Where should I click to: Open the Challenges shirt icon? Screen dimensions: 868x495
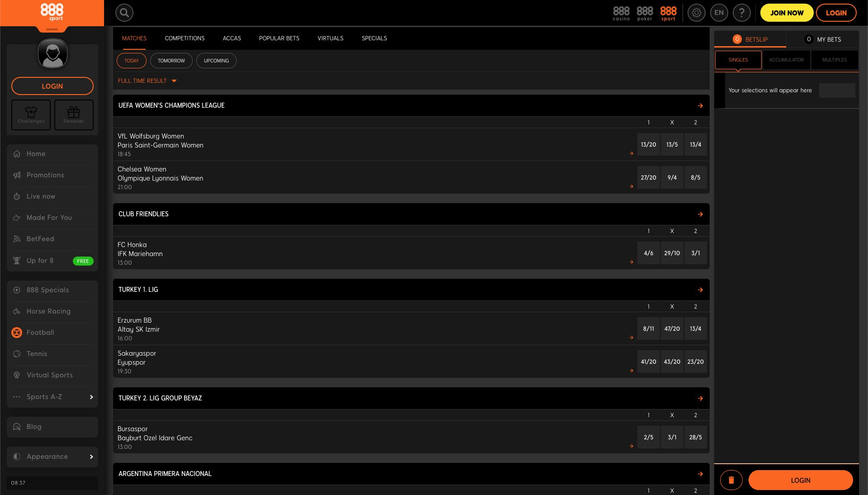(x=31, y=115)
